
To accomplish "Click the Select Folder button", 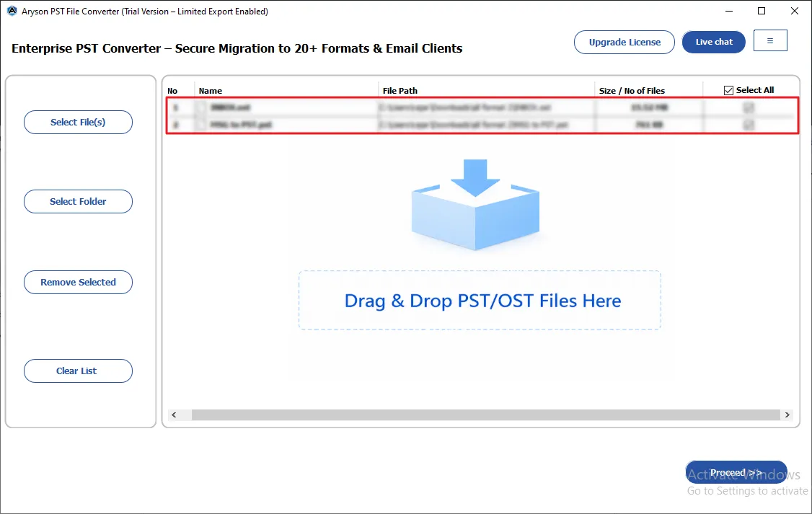I will point(78,201).
